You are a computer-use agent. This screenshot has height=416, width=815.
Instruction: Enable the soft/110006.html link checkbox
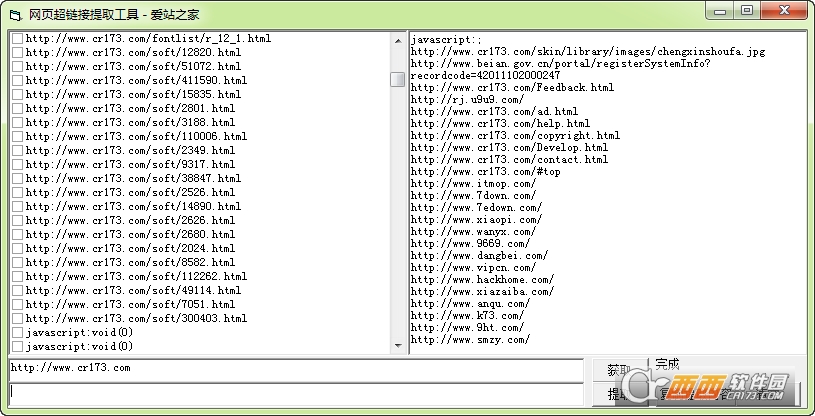click(17, 136)
